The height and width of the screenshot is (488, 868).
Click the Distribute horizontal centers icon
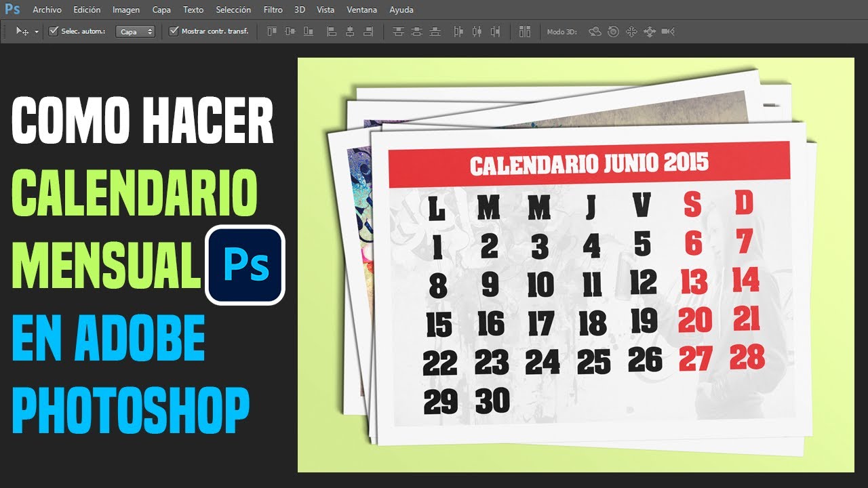477,31
